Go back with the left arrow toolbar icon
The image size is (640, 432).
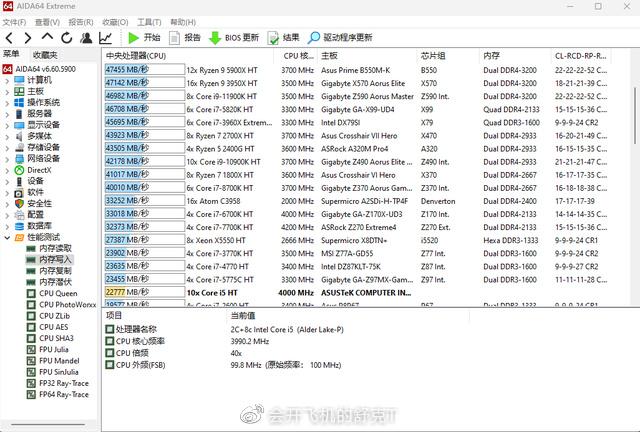(x=9, y=38)
